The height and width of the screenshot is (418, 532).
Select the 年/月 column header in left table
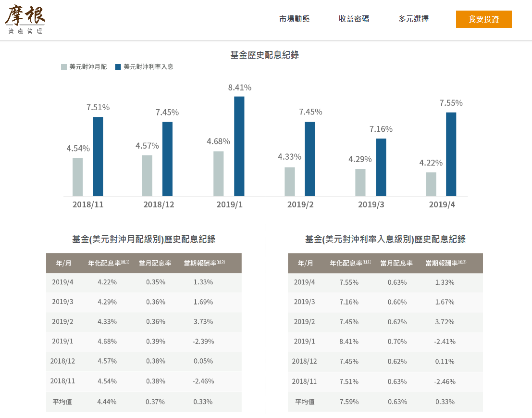pyautogui.click(x=63, y=263)
